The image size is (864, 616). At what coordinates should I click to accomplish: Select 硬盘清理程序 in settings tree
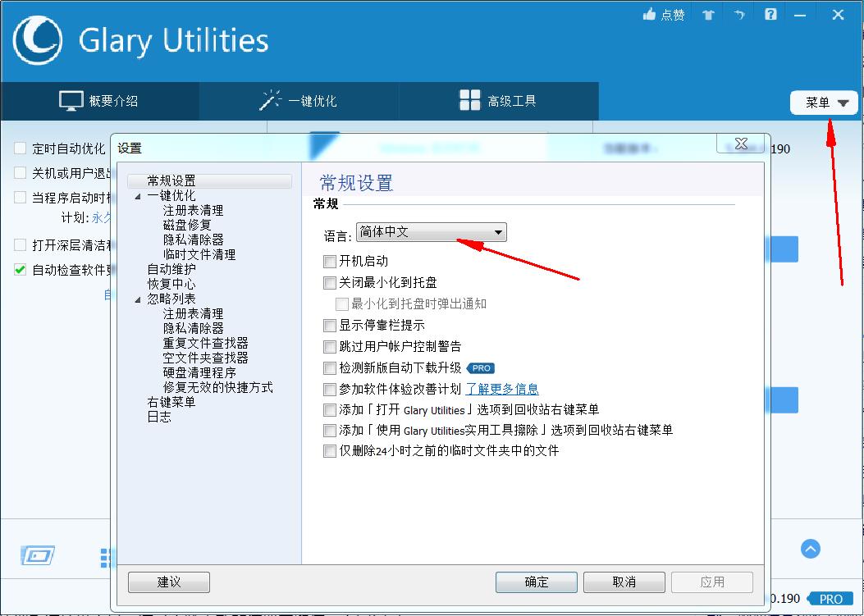coord(199,372)
